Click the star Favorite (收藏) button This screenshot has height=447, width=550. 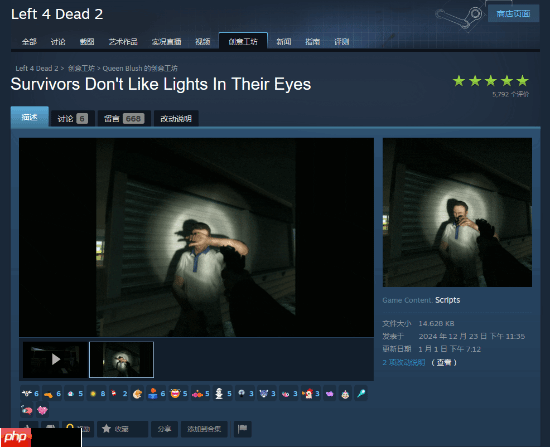(x=122, y=429)
